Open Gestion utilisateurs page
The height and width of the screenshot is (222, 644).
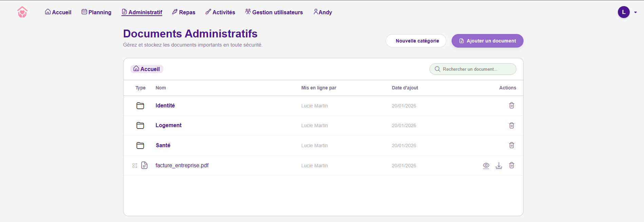click(x=274, y=12)
